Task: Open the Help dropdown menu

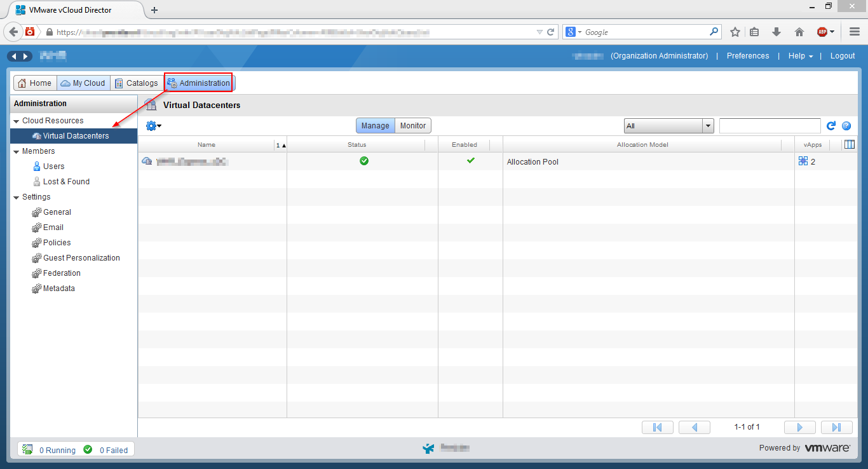Action: coord(801,56)
